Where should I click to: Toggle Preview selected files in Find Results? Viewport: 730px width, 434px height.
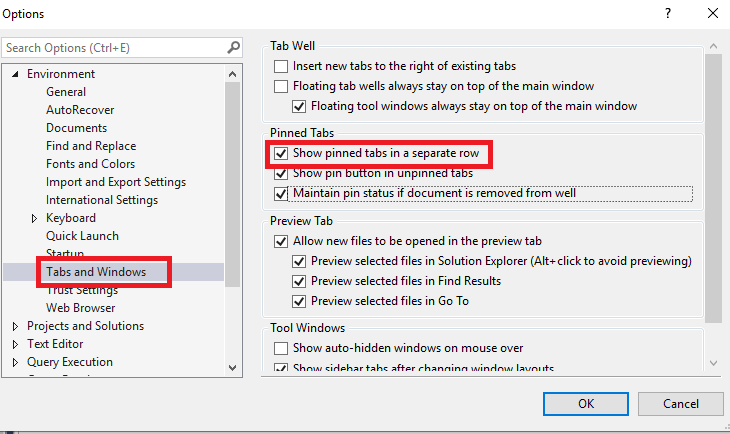(299, 281)
